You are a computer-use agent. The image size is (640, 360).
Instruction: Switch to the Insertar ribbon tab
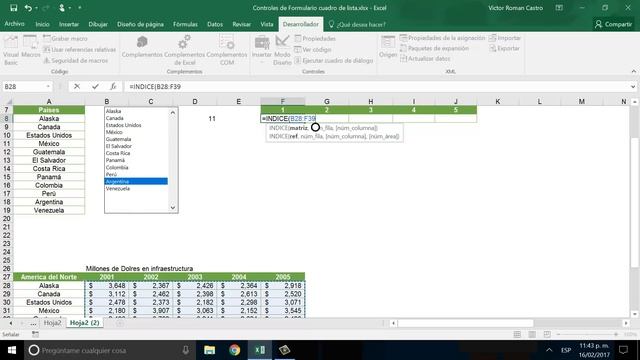[x=69, y=24]
